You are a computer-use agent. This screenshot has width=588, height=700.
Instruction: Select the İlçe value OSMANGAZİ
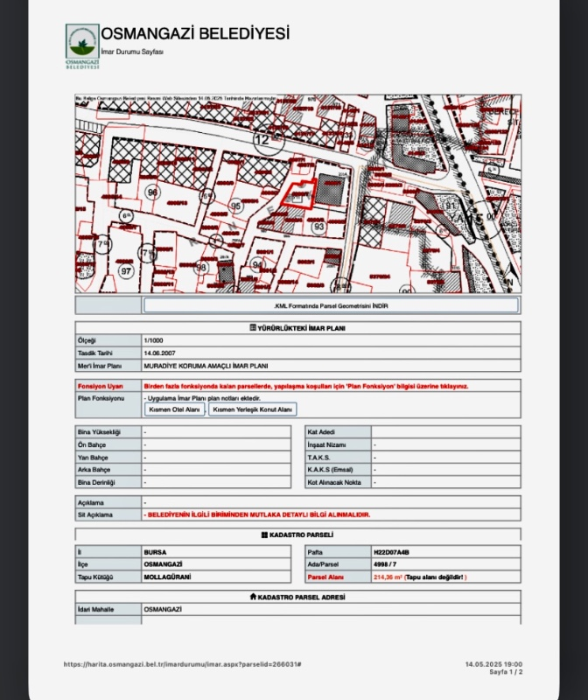[x=163, y=564]
